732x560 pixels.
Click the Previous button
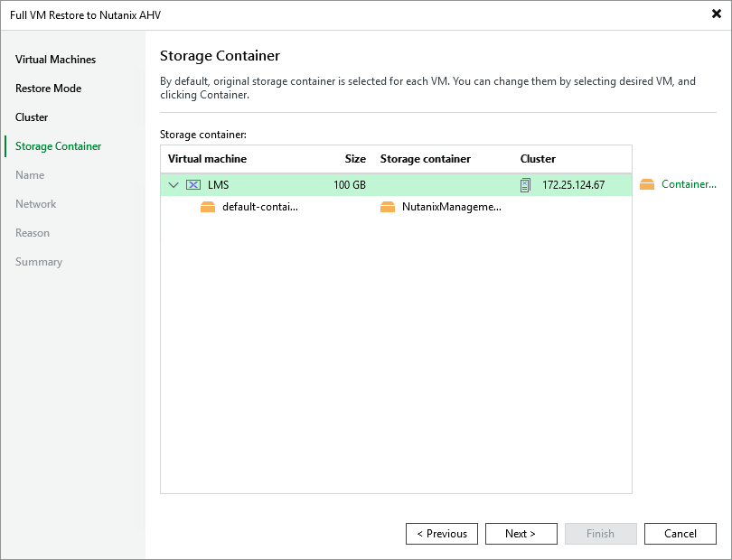[x=442, y=534]
